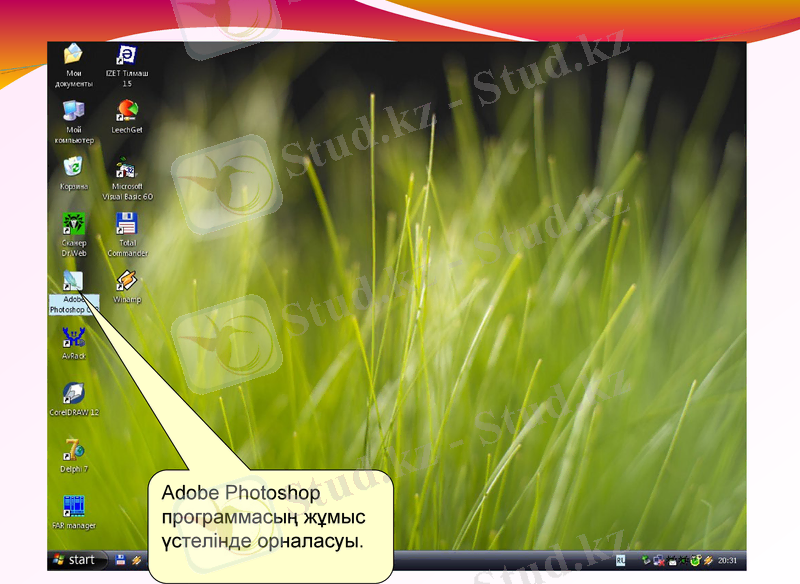Viewport: 800px width, 584px height.
Task: Click the Adobe Photoshop callout text box
Action: [270, 518]
